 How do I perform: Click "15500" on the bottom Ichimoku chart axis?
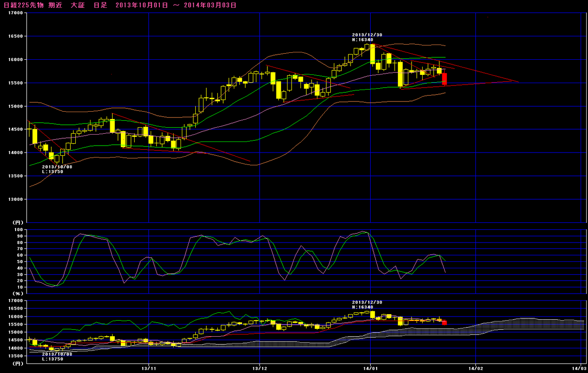pos(16,324)
